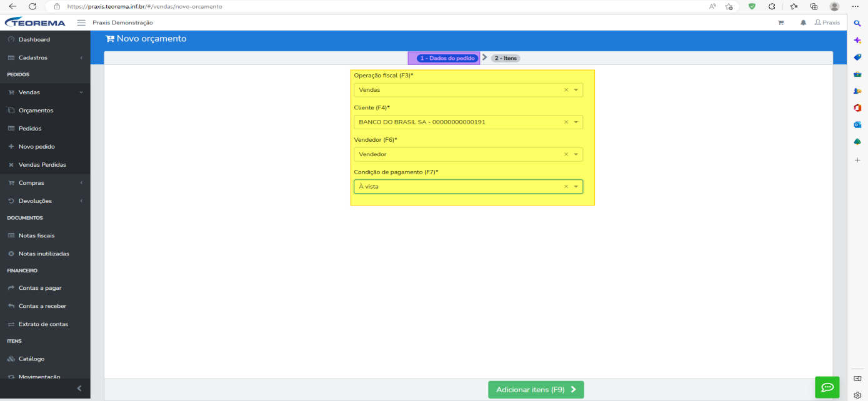The height and width of the screenshot is (401, 868).
Task: Open the shopping cart icon in header
Action: coord(781,22)
